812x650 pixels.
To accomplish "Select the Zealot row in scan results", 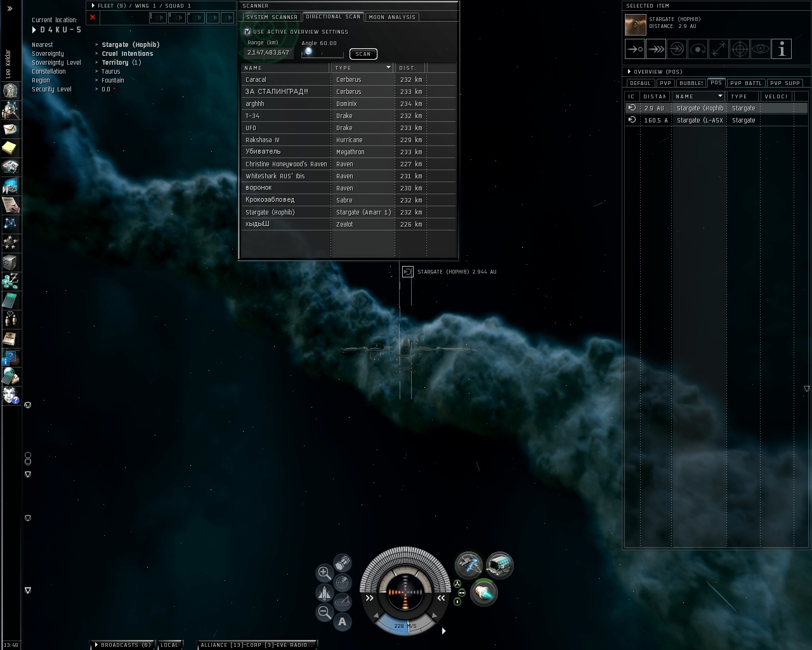I will (x=349, y=224).
